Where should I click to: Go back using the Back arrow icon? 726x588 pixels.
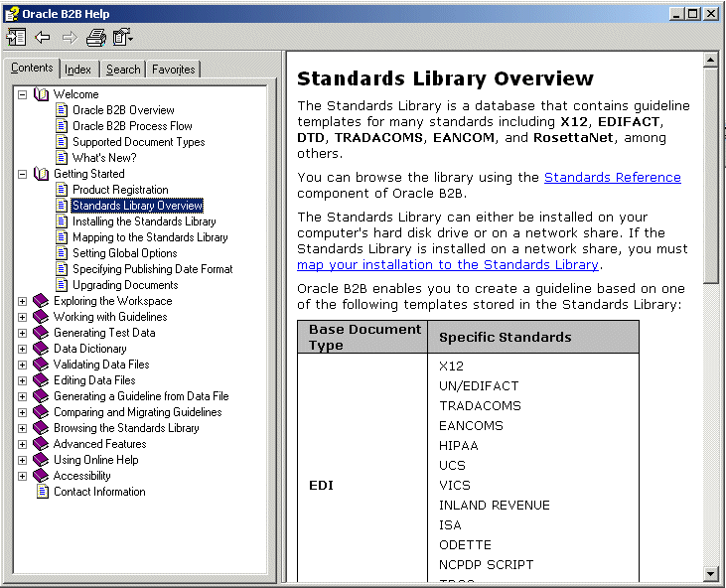click(x=43, y=37)
